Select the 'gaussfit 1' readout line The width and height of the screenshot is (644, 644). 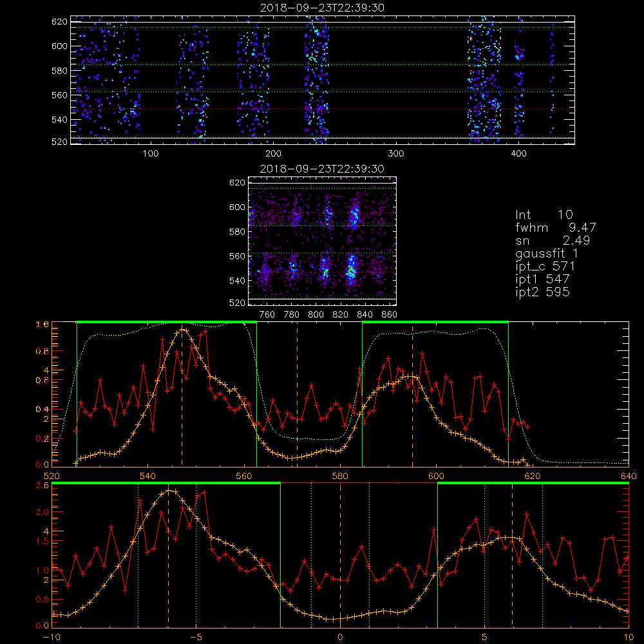click(547, 254)
